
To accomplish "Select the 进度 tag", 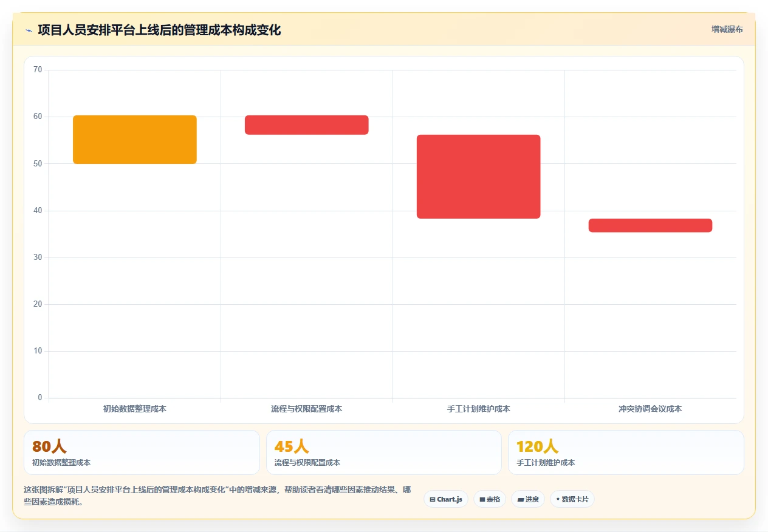I will [x=527, y=499].
